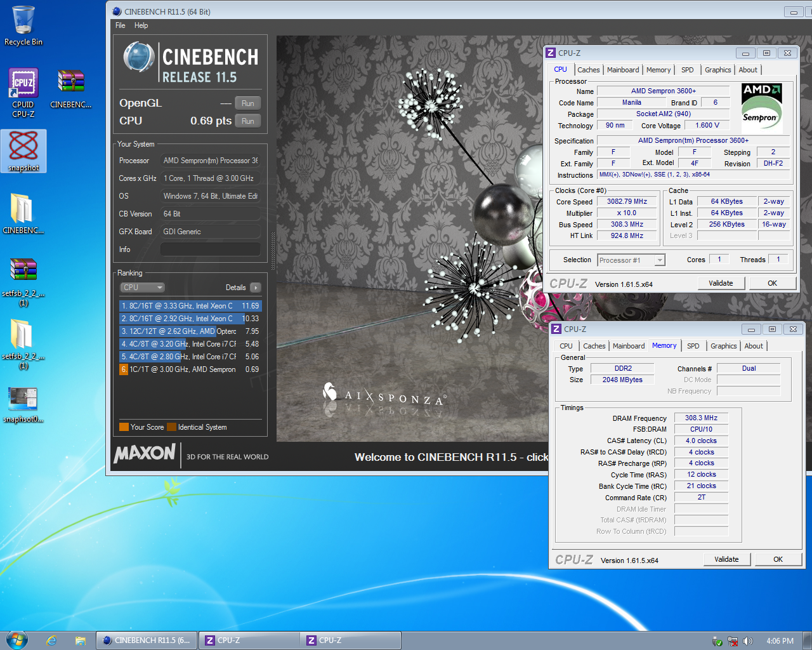Launch Internet Explorer from the taskbar
The image size is (812, 650).
pyautogui.click(x=51, y=640)
